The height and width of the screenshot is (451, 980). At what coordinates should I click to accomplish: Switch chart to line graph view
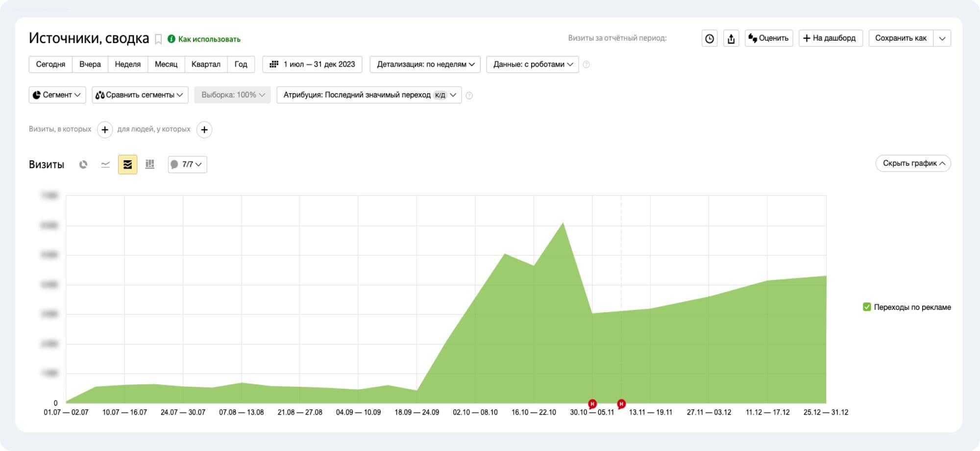pyautogui.click(x=105, y=165)
